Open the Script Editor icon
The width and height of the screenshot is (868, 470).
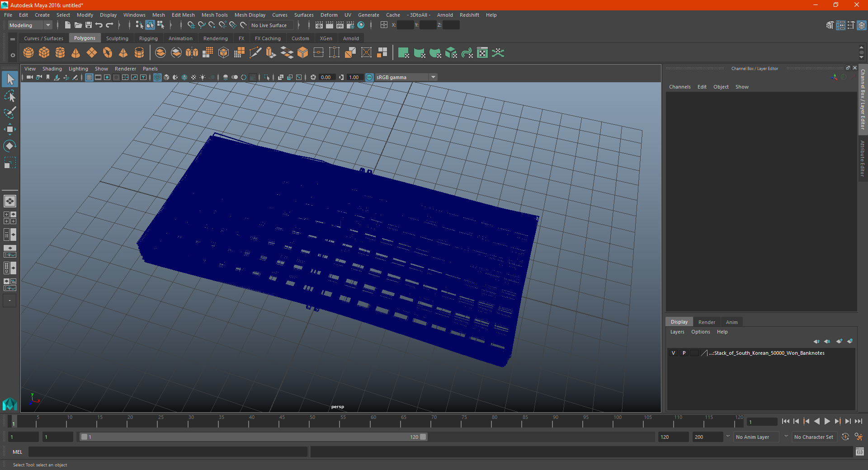(859, 451)
